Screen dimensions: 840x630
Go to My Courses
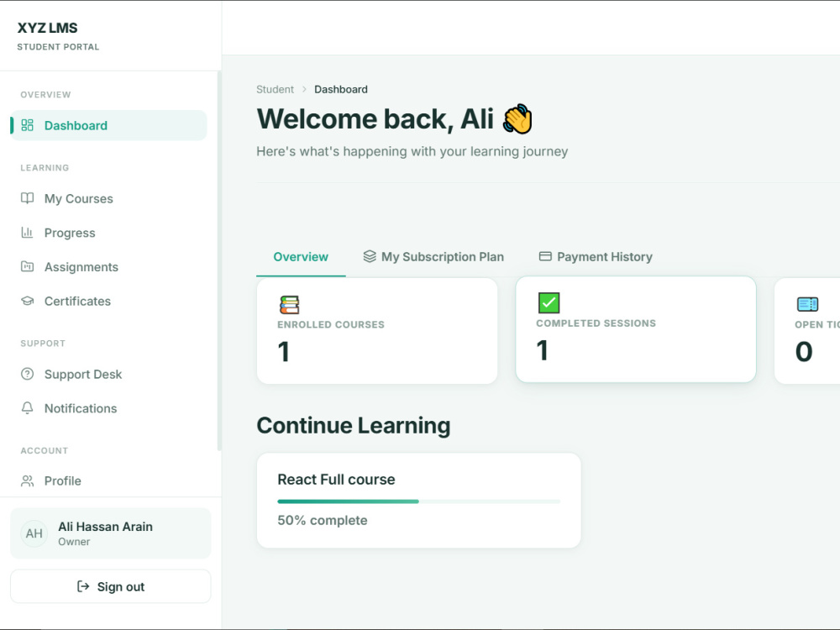(108, 198)
